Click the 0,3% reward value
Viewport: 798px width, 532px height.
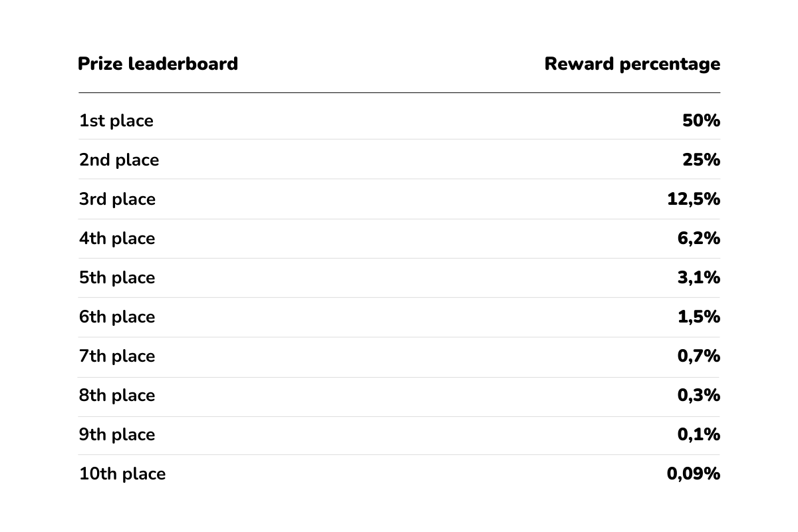(x=698, y=396)
